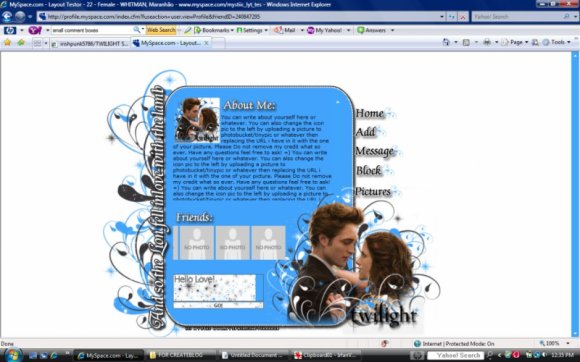
Task: Open the My Yahoo! dropdown arrow
Action: (348, 30)
